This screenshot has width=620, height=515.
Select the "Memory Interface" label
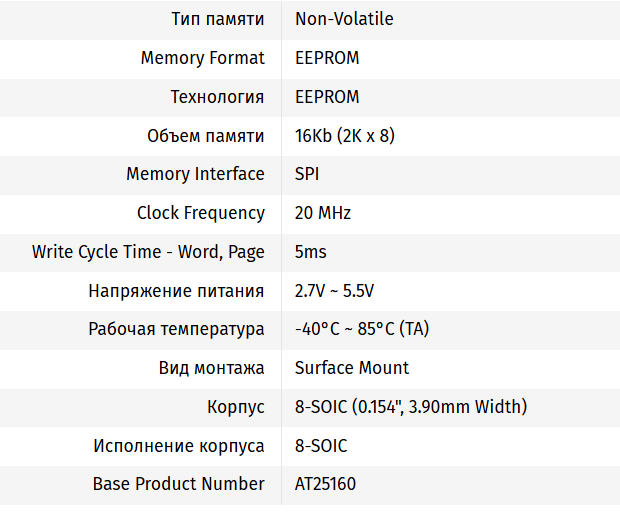click(x=195, y=174)
